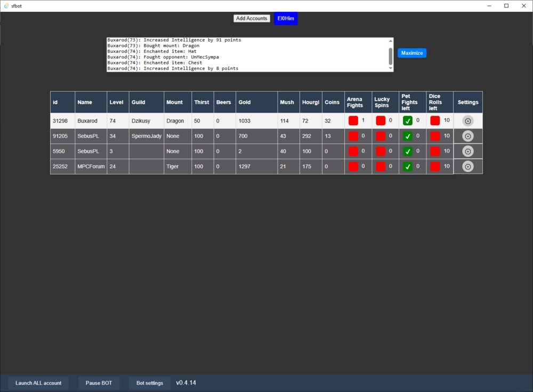This screenshot has width=533, height=392.
Task: Open settings gear for Buxarod account
Action: (468, 121)
